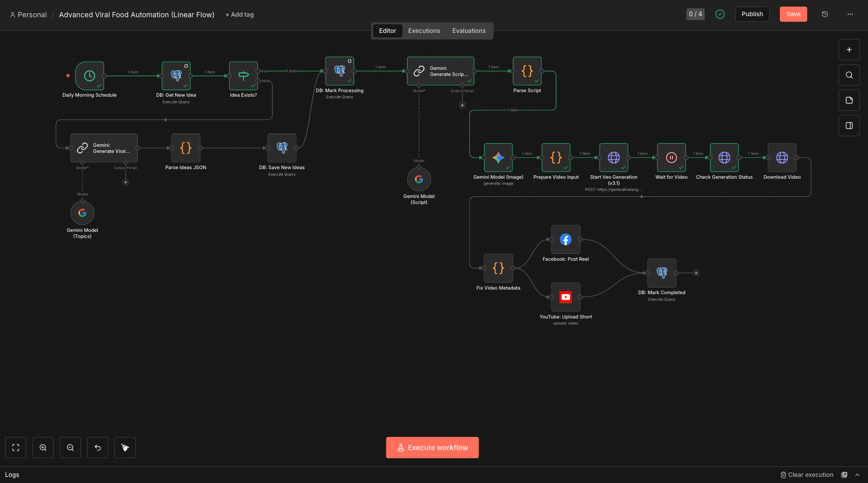The height and width of the screenshot is (483, 868).
Task: Open the Idea Exists? switch node
Action: (x=243, y=75)
